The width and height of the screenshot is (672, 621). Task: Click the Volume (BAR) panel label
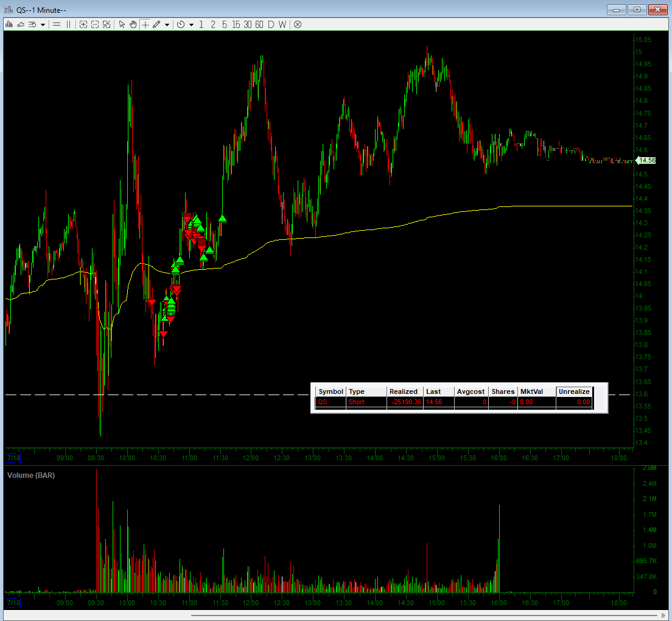click(x=31, y=475)
